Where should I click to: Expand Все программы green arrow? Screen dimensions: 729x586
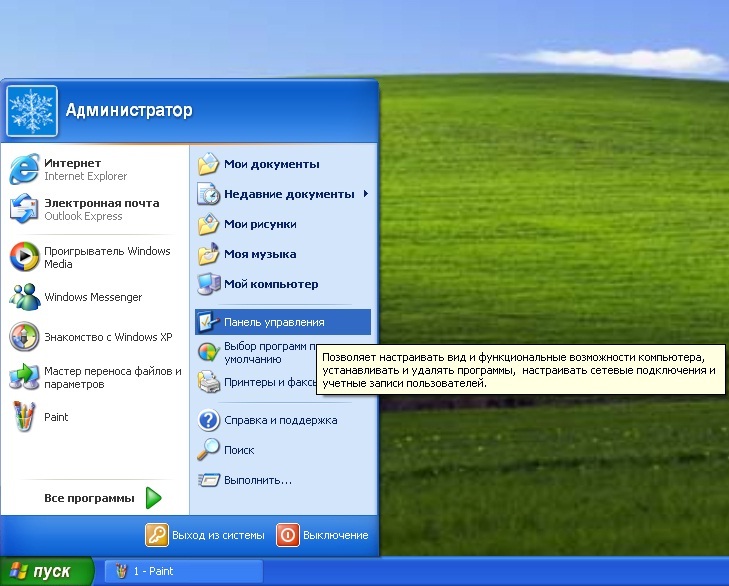tap(153, 498)
